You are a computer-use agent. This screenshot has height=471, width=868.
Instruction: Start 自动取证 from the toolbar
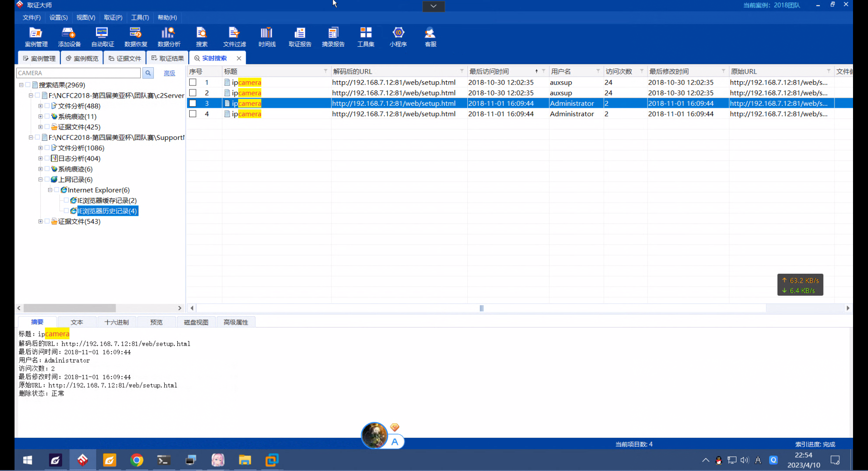coord(103,37)
